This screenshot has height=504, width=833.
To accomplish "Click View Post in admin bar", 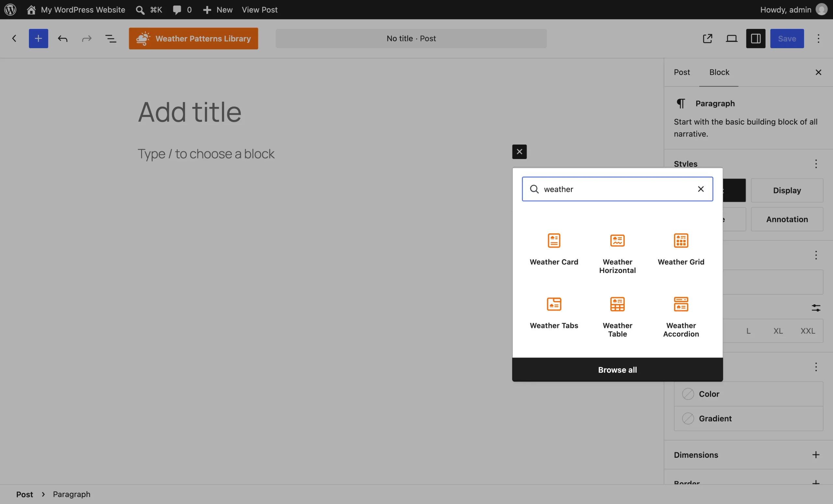I will click(259, 9).
